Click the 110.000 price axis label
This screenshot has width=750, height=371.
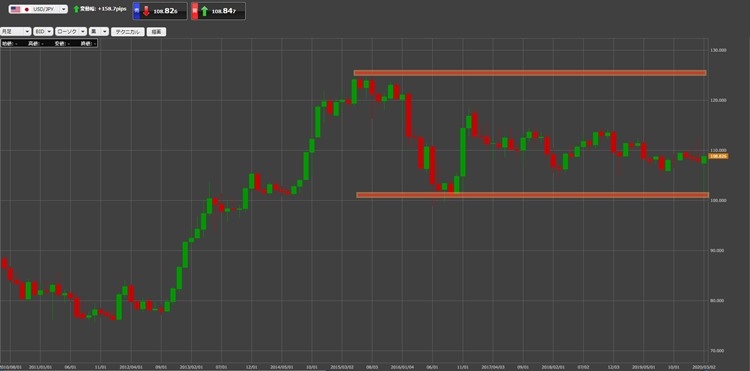(x=719, y=151)
